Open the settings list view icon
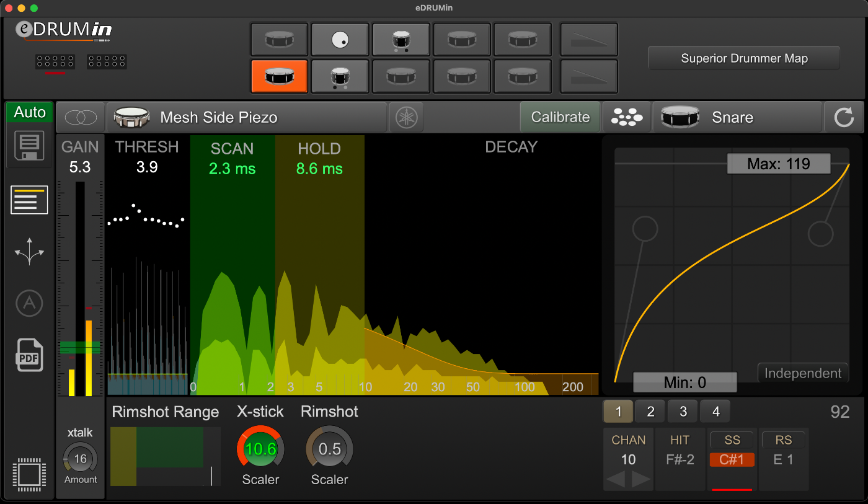 tap(29, 200)
